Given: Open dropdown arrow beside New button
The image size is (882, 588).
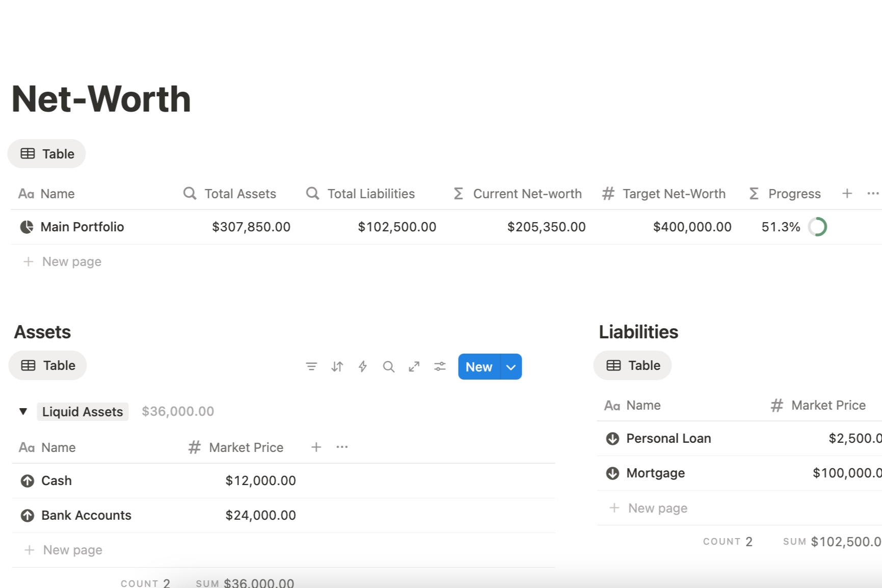Looking at the screenshot, I should click(511, 367).
